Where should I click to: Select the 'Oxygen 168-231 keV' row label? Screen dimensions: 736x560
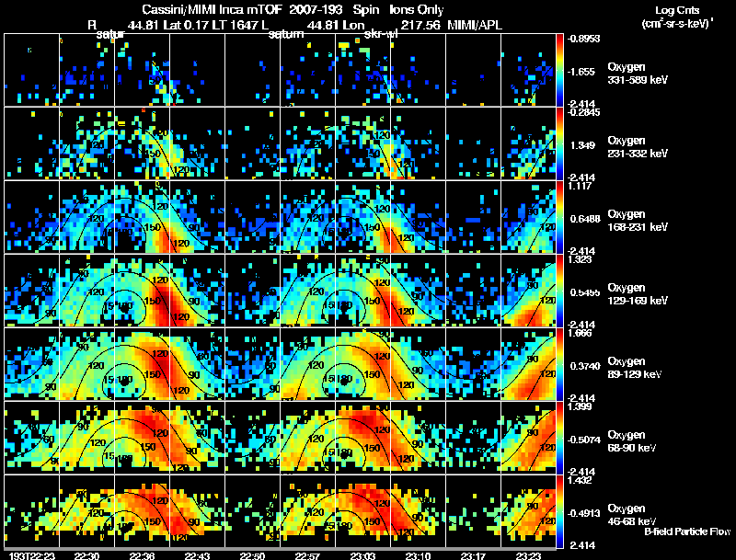(638, 221)
